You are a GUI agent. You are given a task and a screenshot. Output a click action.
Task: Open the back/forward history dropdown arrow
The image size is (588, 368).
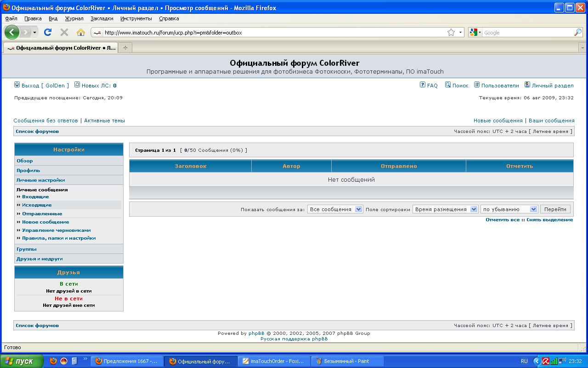[x=34, y=33]
